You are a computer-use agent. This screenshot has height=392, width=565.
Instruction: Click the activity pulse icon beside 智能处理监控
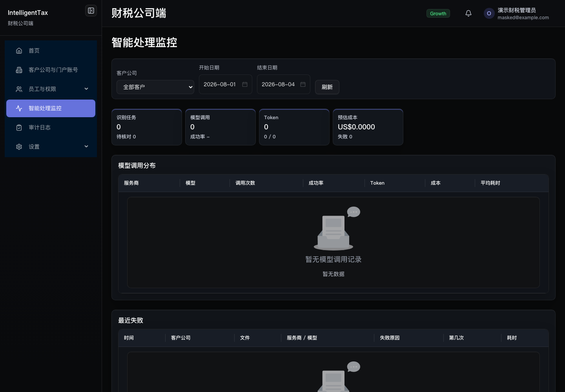19,108
